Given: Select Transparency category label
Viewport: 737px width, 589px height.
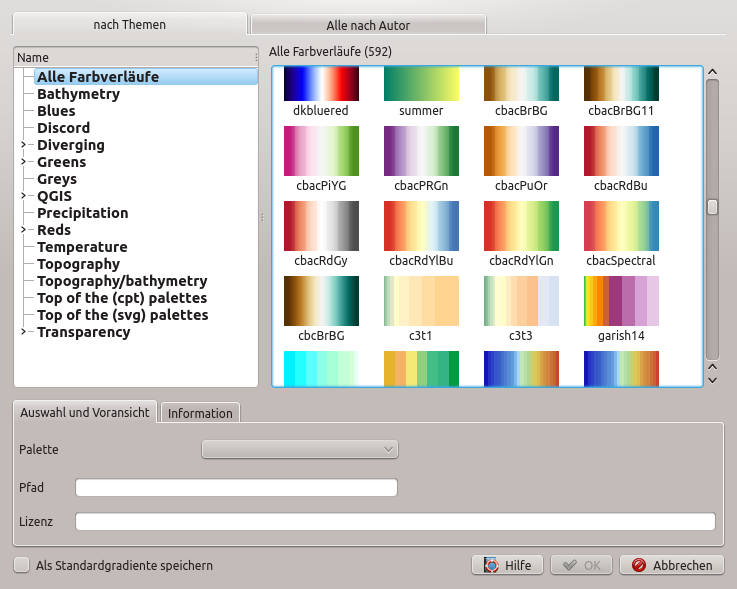Looking at the screenshot, I should coord(84,332).
